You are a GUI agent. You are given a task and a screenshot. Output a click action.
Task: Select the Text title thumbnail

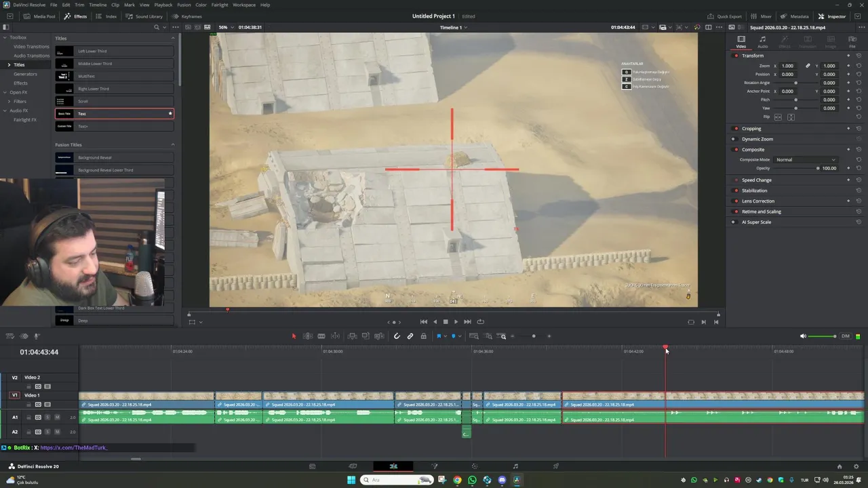(64, 114)
